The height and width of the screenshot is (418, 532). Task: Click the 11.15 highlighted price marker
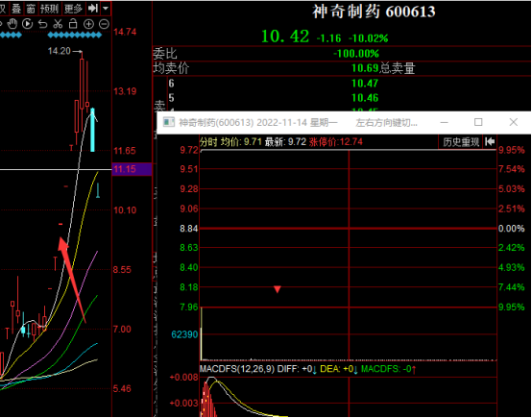click(132, 169)
